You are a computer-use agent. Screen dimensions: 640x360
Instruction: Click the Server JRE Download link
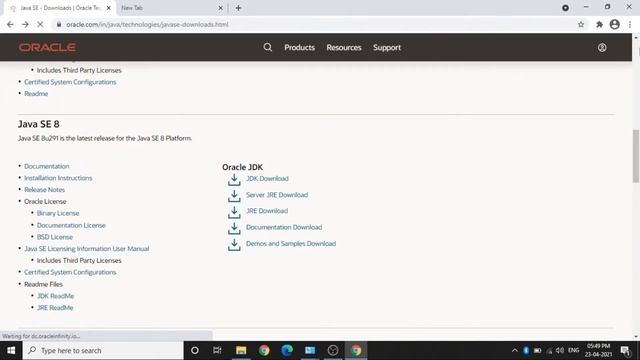[x=277, y=195]
